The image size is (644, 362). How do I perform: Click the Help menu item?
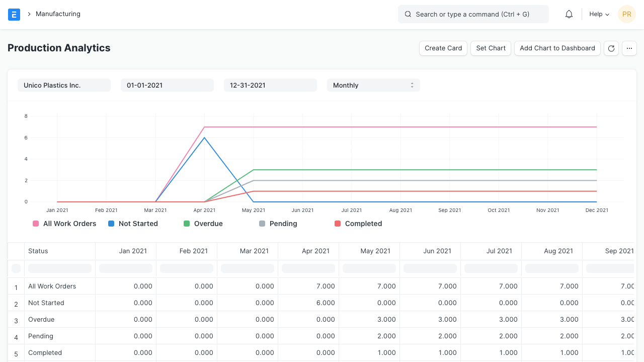click(596, 14)
